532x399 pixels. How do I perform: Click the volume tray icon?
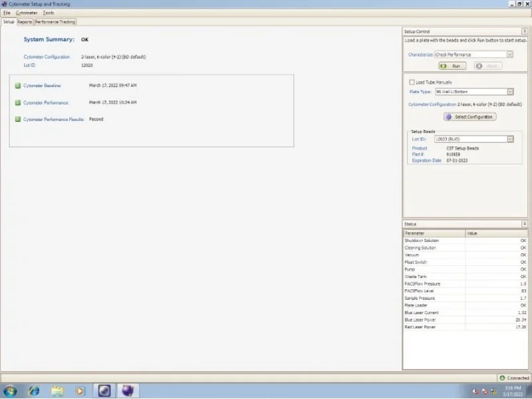[x=475, y=392]
